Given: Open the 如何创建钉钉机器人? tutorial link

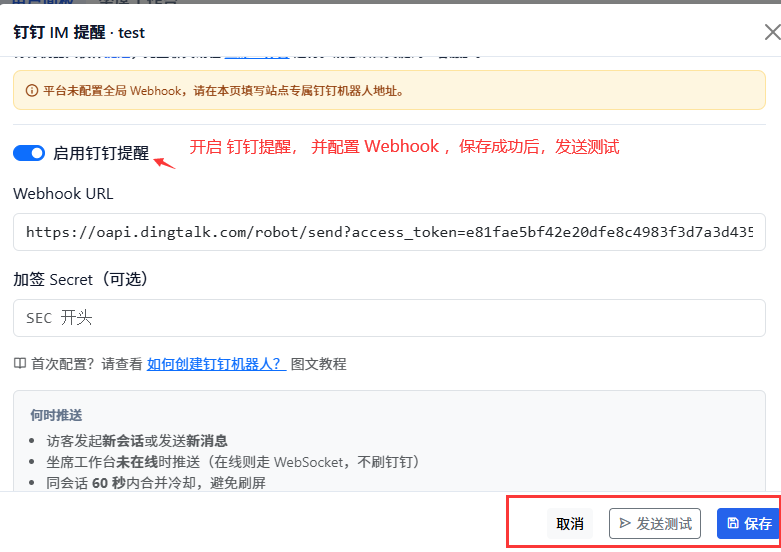Looking at the screenshot, I should 216,364.
